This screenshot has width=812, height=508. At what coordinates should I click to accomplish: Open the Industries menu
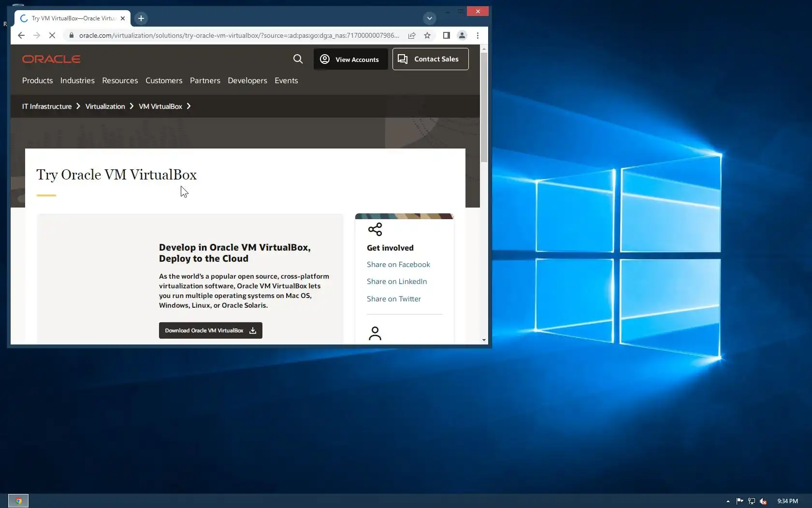click(77, 80)
